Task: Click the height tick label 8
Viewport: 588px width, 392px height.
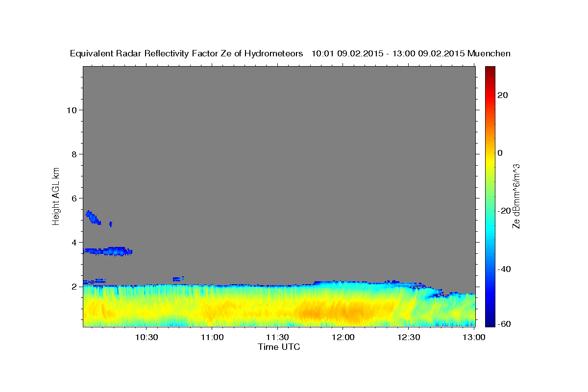Action: [74, 154]
